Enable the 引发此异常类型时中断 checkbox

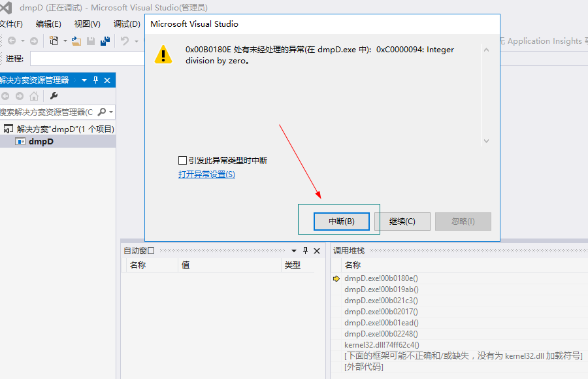click(x=182, y=160)
